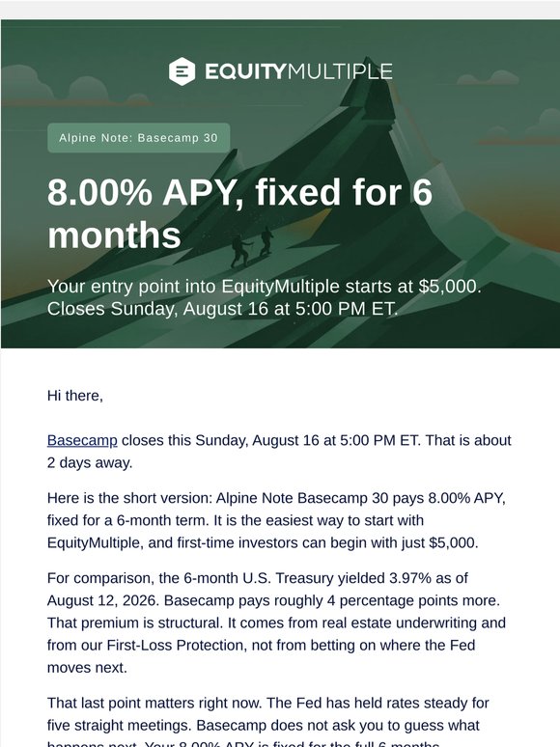Click the 'Here is the short version' paragraph
This screenshot has height=747, width=560.
point(276,520)
